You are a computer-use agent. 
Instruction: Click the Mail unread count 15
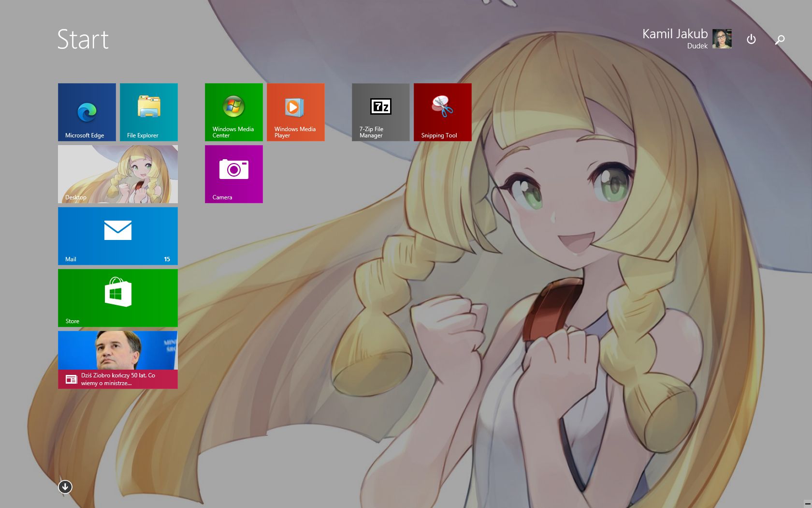pyautogui.click(x=167, y=259)
